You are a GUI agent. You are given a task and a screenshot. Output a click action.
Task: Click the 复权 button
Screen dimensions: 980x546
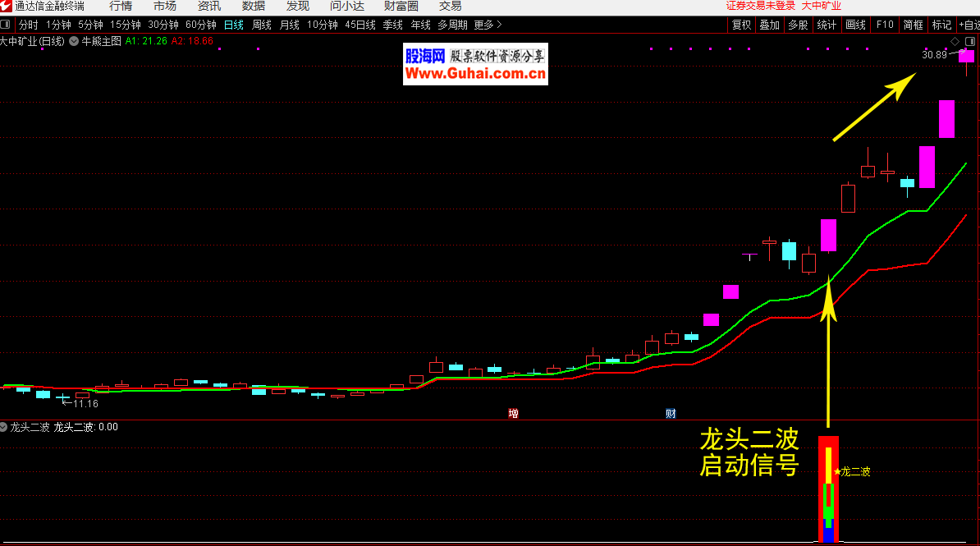click(x=741, y=25)
